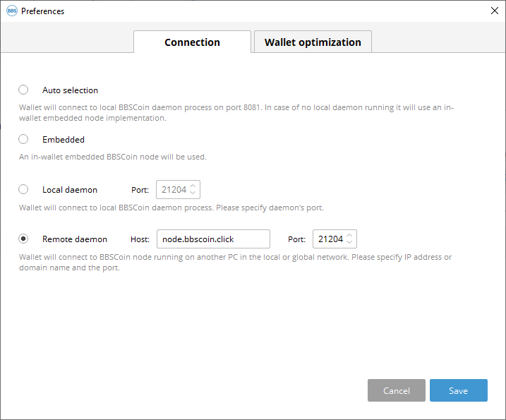Click the Remote daemon label text
Viewport: 506px width, 420px height.
click(x=75, y=239)
